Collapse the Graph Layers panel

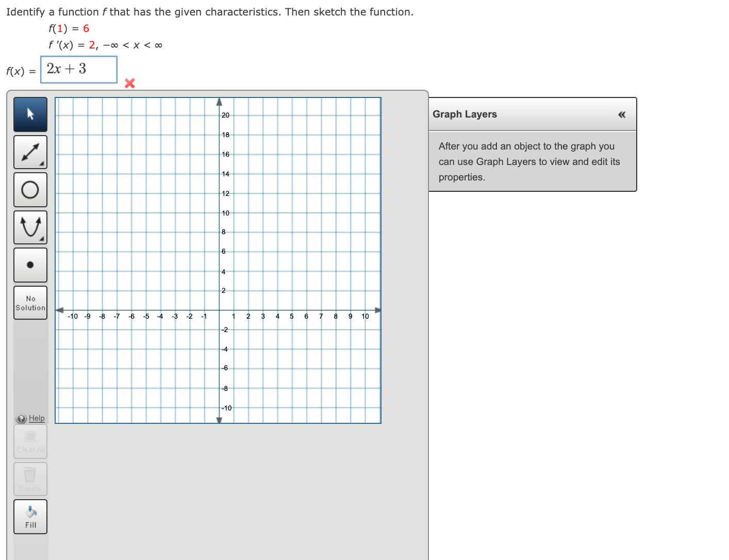622,114
